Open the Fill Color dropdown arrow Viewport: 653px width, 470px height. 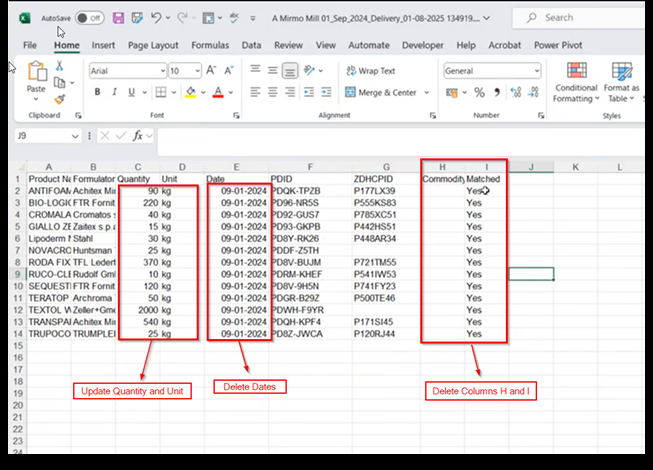[x=203, y=92]
